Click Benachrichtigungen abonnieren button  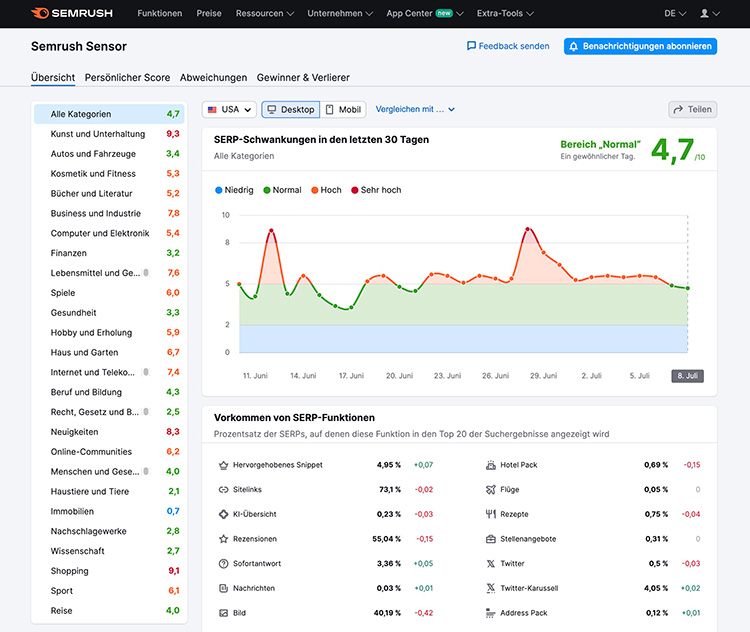pos(640,46)
